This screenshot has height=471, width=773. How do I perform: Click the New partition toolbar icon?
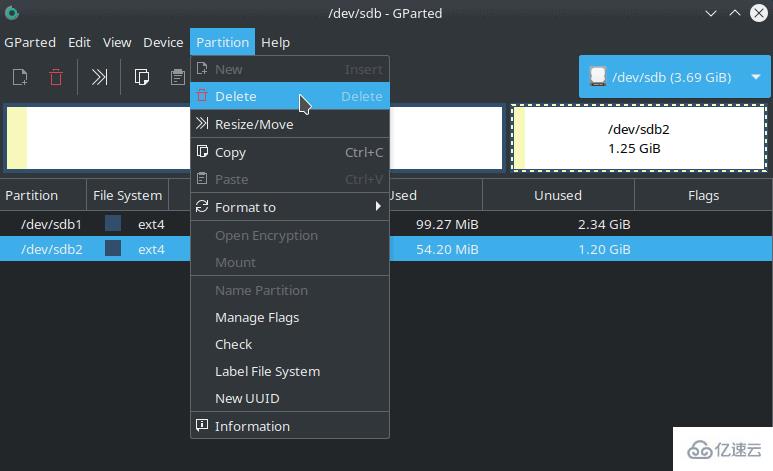pos(20,77)
